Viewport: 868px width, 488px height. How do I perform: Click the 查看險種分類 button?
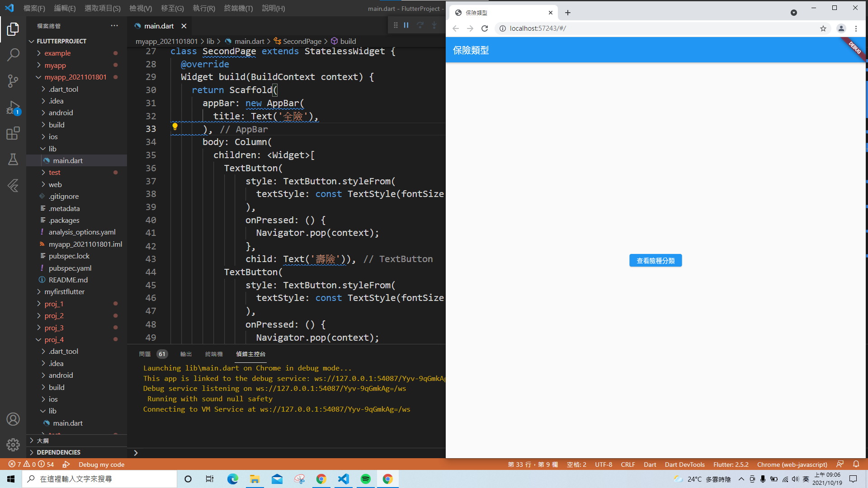(x=655, y=261)
